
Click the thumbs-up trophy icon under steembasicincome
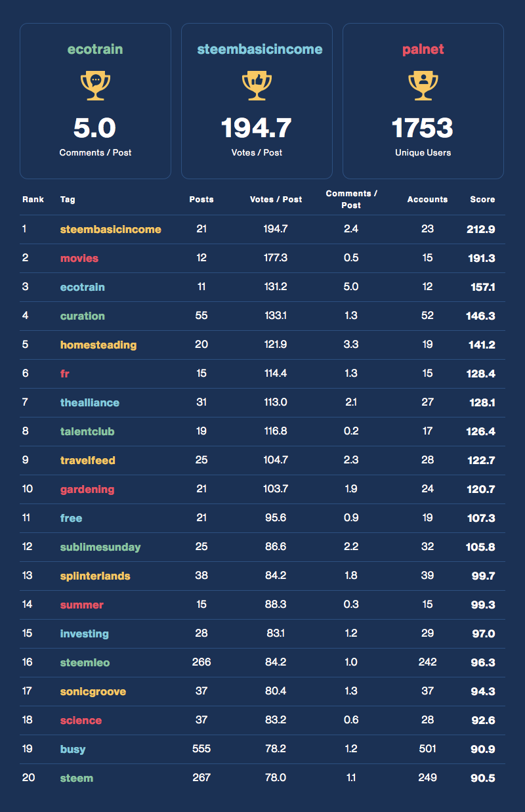pos(257,86)
